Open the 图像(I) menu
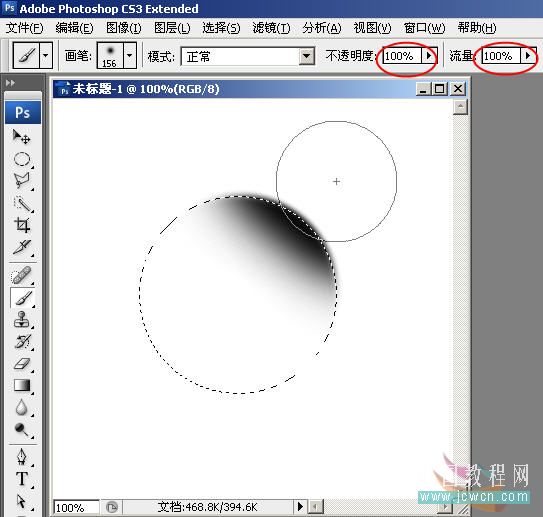 click(x=124, y=28)
